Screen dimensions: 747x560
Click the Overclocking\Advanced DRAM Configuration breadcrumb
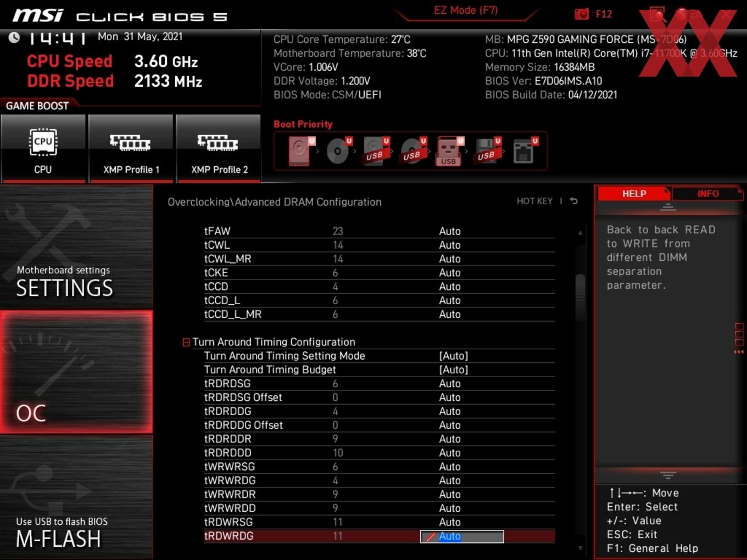pos(275,202)
